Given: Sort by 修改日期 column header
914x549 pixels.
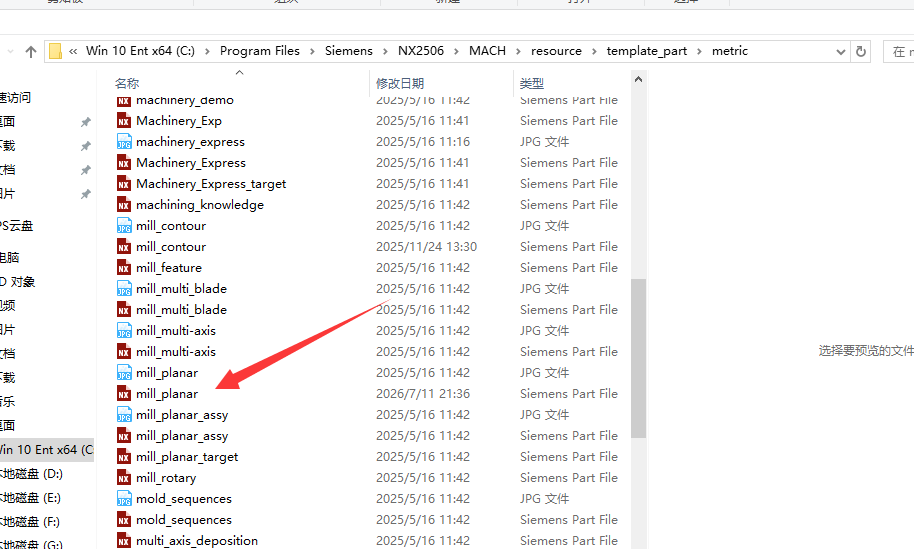Looking at the screenshot, I should click(400, 83).
